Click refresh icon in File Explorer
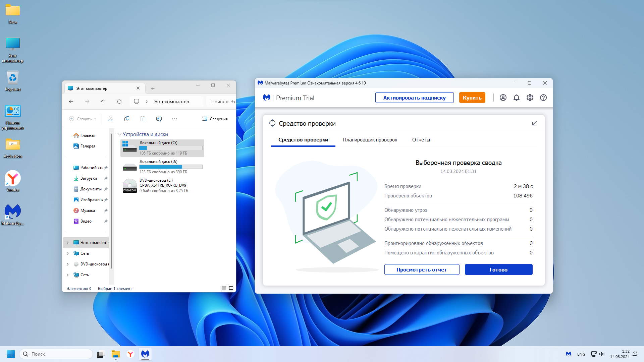 (119, 102)
